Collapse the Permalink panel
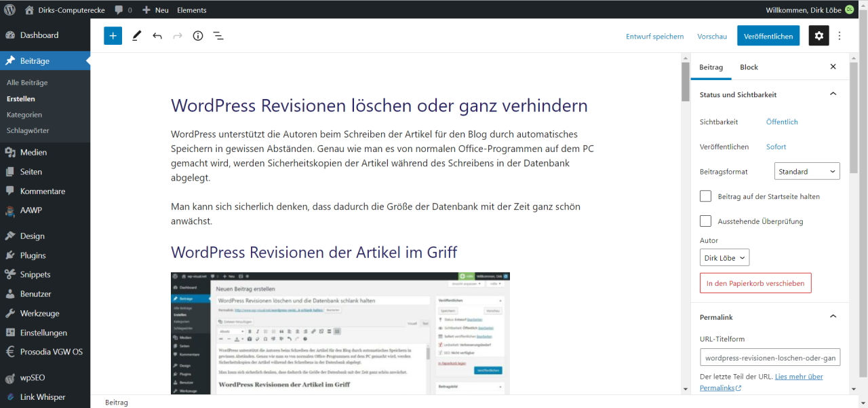 coord(770,317)
